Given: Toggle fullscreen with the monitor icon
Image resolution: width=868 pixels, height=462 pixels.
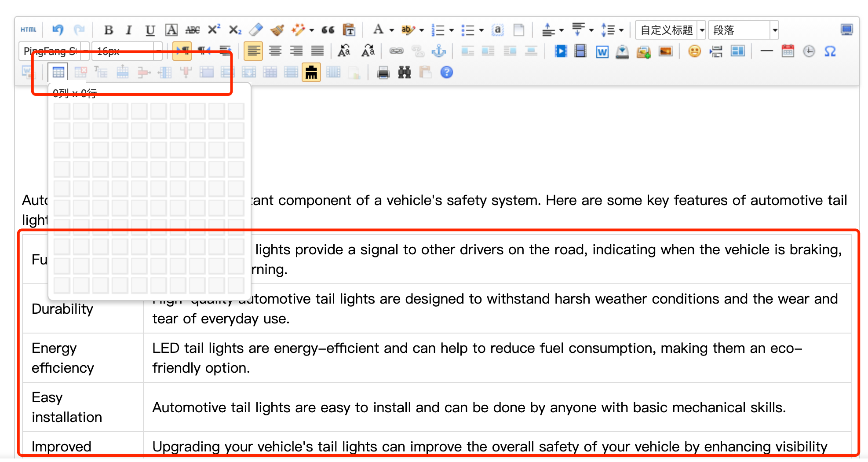Looking at the screenshot, I should coord(846,30).
